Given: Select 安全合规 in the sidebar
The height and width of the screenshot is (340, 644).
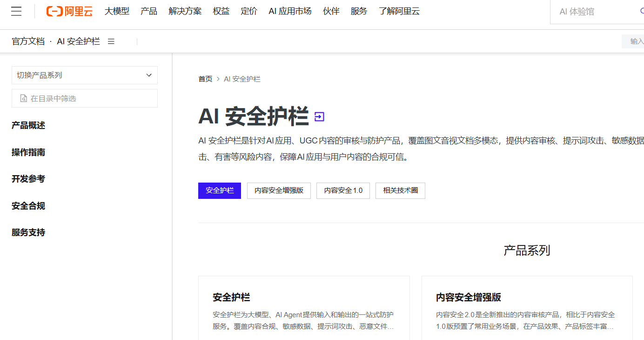Looking at the screenshot, I should 28,206.
